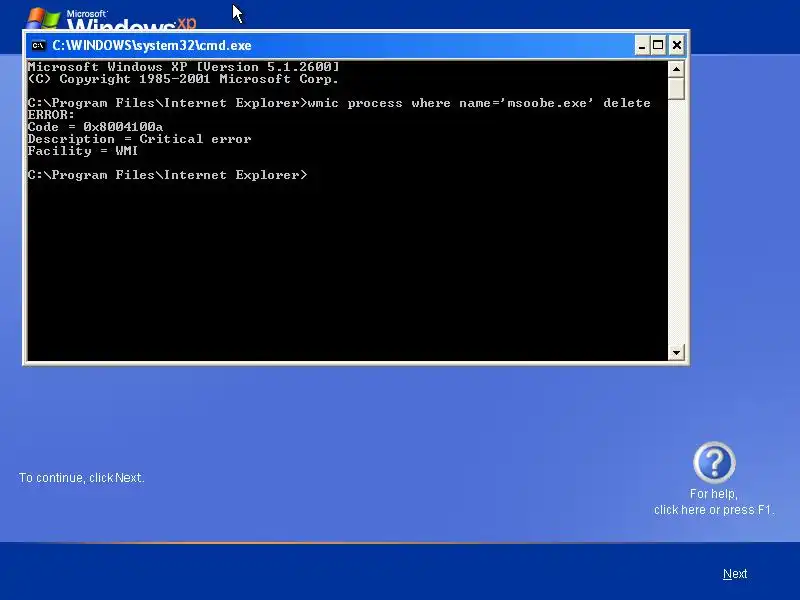Open help via the question mark icon
The height and width of the screenshot is (600, 800).
coord(714,462)
